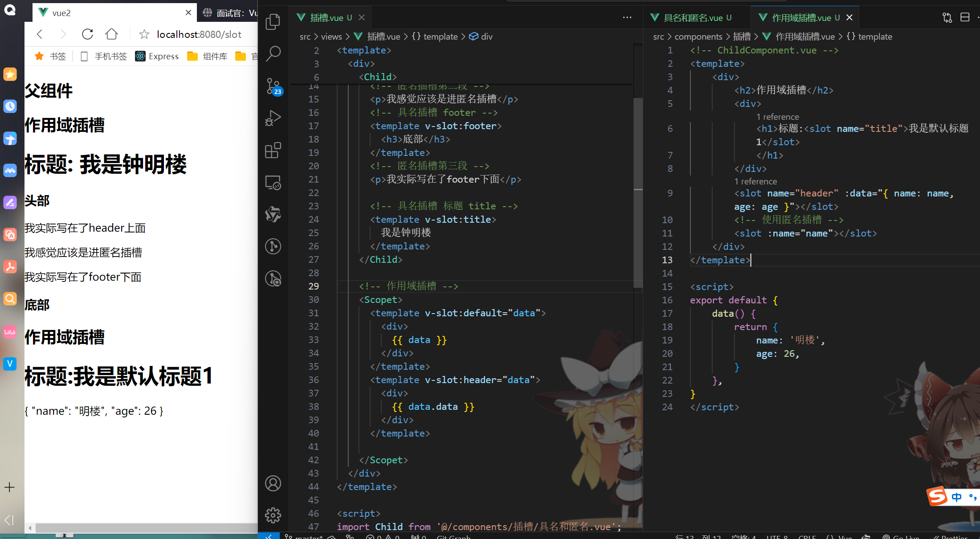Expand the div breadcrumb in left editor
Screen dimensions: 980x539
481,37
